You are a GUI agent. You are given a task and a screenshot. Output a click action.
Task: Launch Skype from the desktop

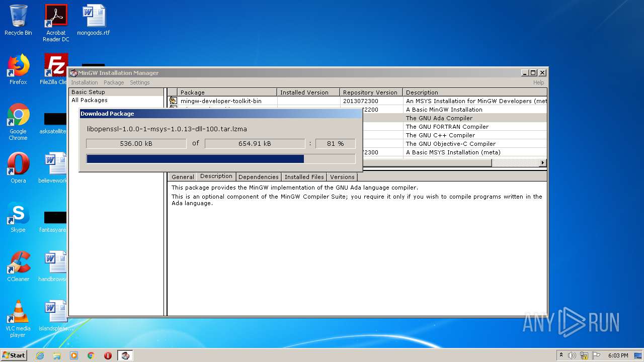(x=18, y=217)
